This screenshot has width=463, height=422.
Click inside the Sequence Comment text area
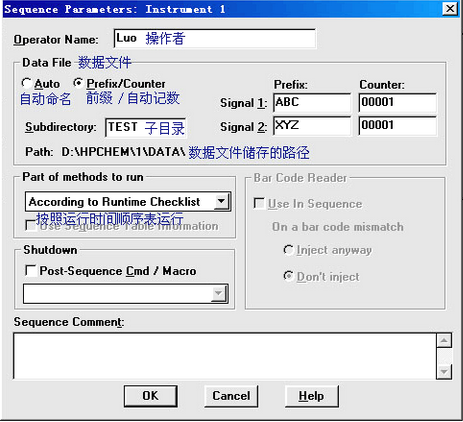pos(225,356)
